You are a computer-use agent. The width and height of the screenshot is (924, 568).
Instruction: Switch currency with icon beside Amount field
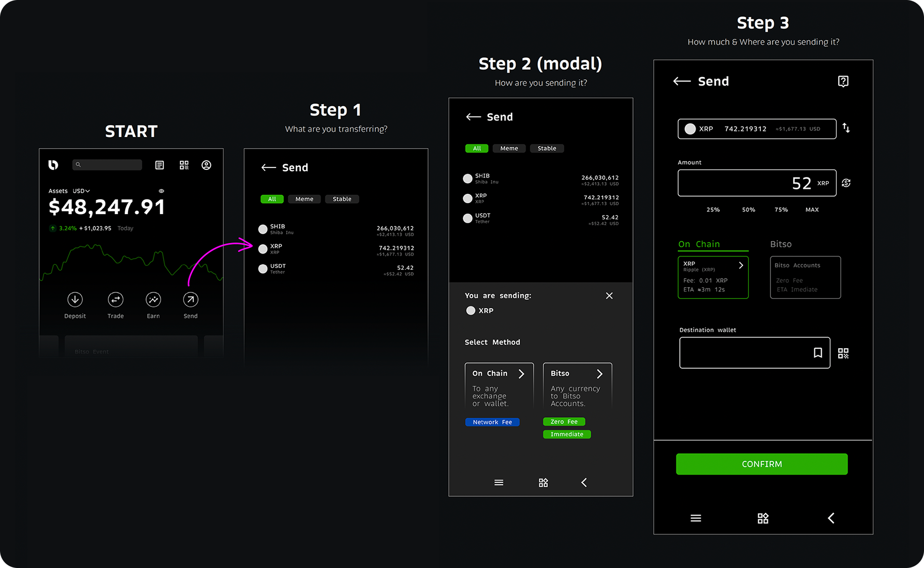[847, 183]
